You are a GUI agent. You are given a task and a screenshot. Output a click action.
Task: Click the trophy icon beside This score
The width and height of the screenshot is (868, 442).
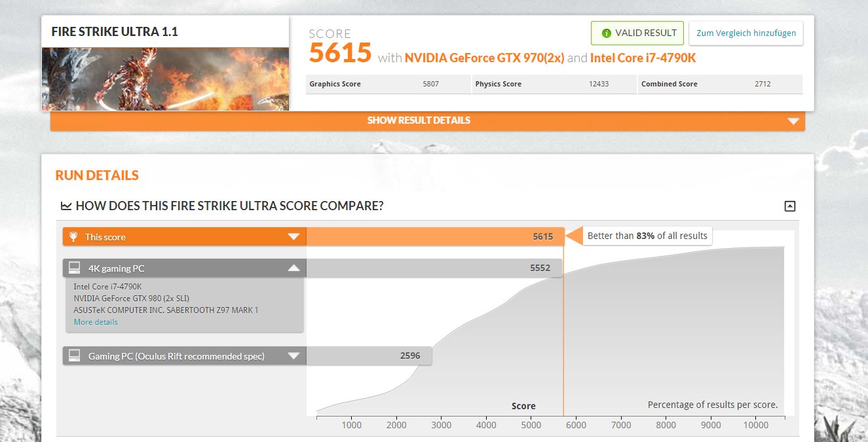(73, 237)
